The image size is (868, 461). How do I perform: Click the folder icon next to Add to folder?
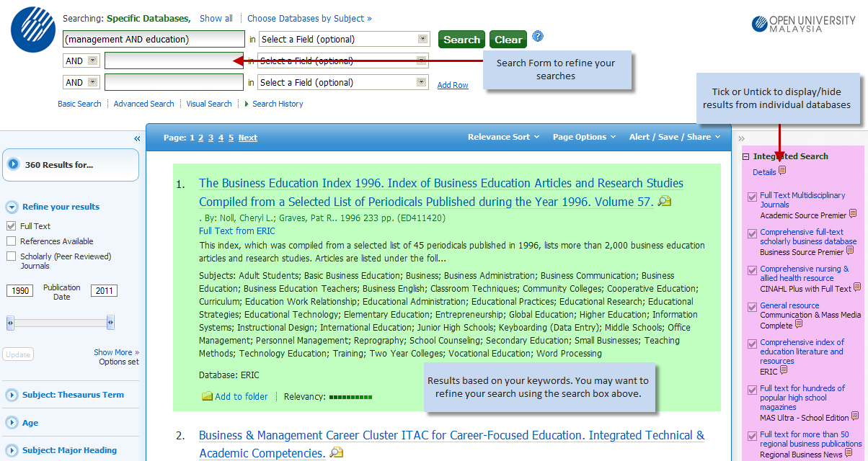(x=207, y=396)
